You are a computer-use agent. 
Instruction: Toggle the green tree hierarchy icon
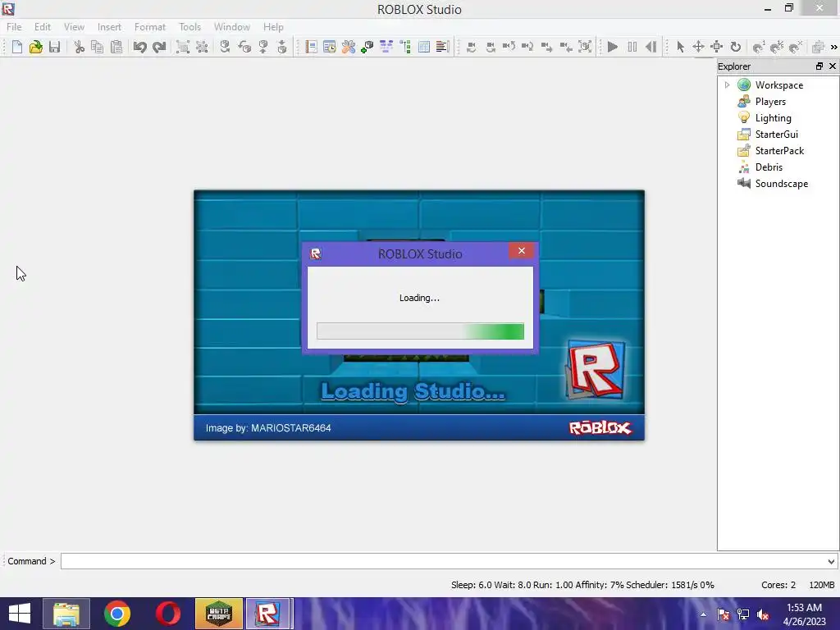coord(405,47)
